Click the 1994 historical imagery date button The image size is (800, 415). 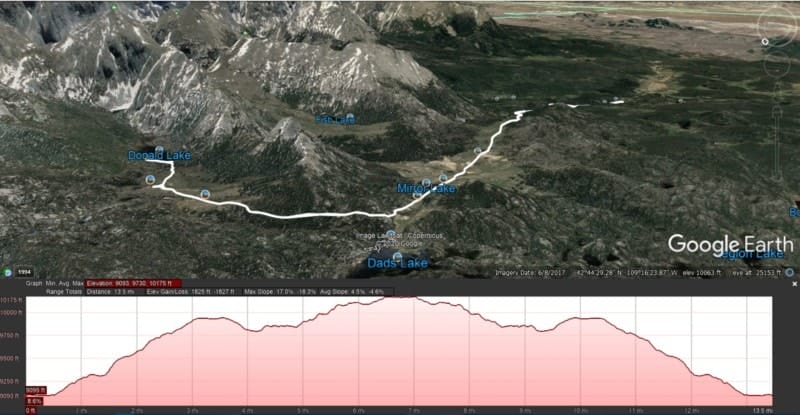point(24,273)
